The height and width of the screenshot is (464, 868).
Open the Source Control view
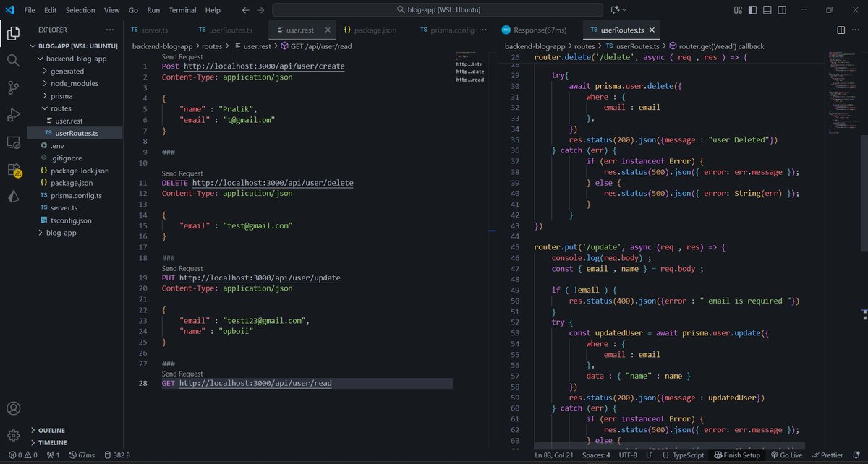(13, 87)
